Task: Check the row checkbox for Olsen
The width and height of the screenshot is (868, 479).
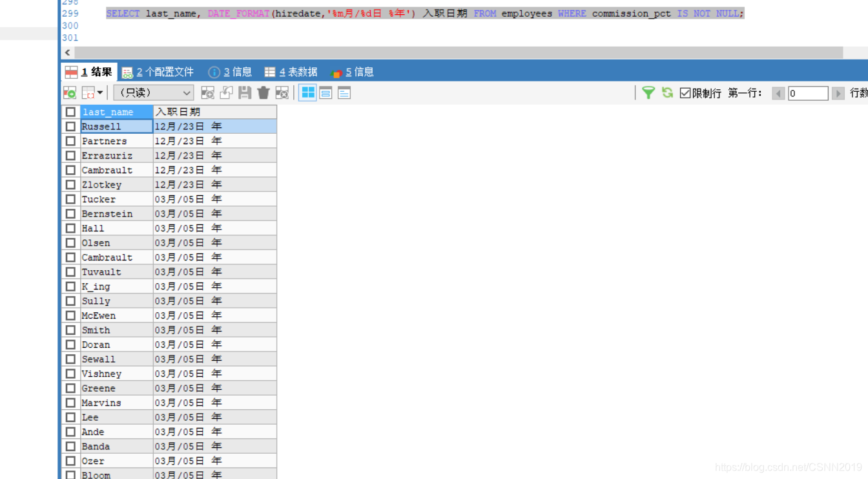Action: click(x=71, y=243)
